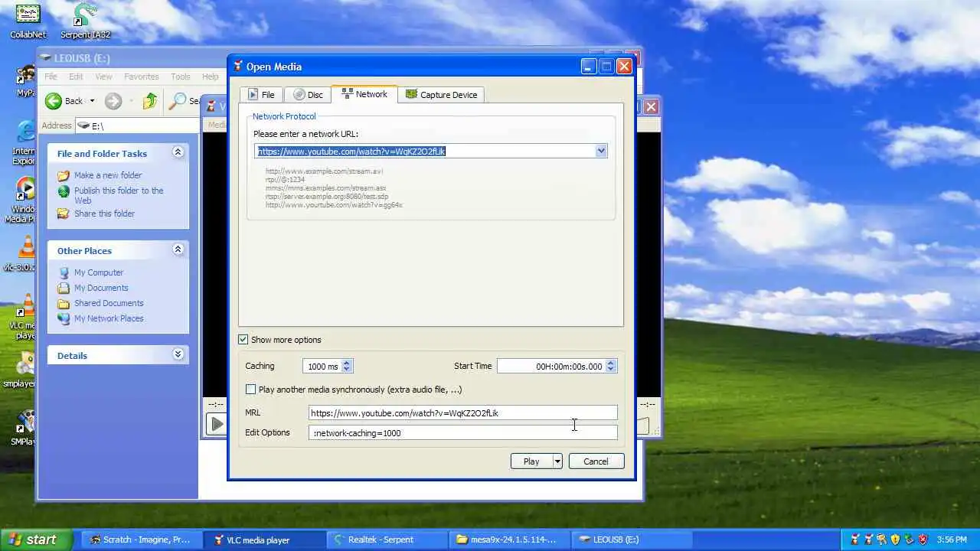This screenshot has width=980, height=551.
Task: Open the Help menu in LEOUSB window
Action: (x=210, y=77)
